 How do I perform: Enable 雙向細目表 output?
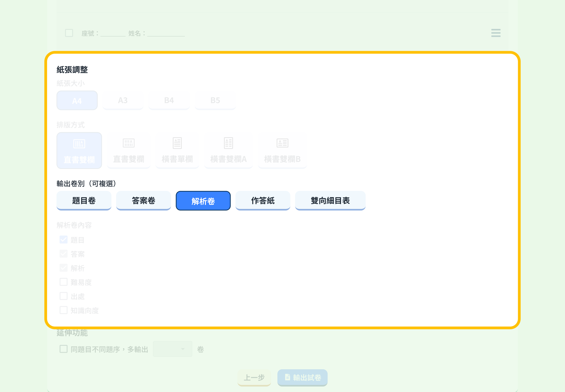330,201
